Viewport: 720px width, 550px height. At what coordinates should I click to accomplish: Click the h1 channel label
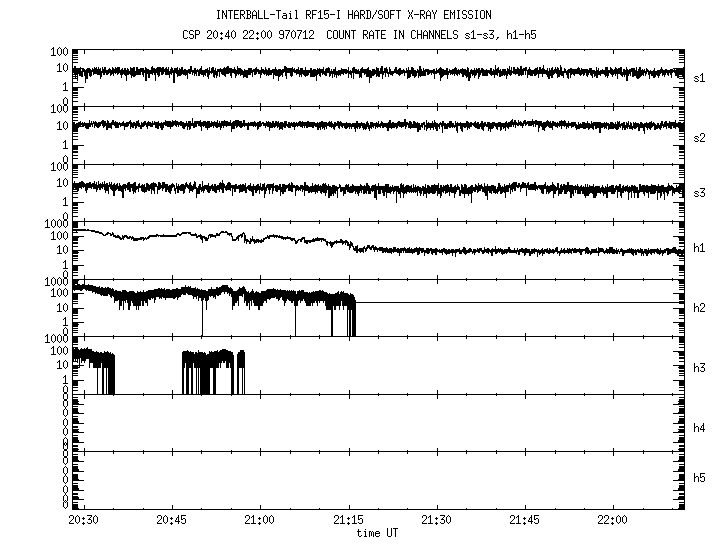(x=700, y=248)
